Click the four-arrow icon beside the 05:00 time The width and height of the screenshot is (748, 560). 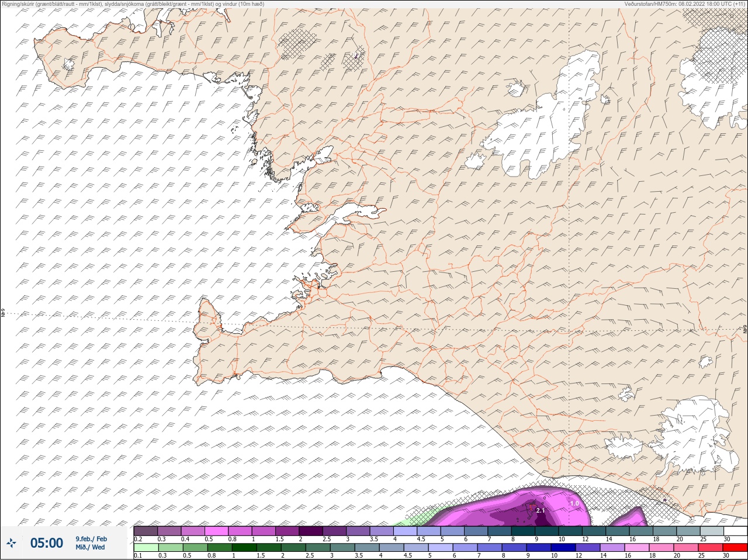[x=12, y=543]
